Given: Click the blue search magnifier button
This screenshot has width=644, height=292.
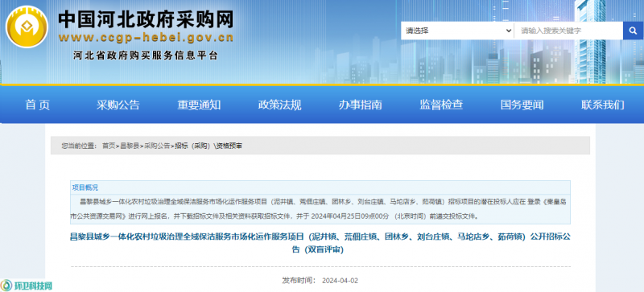Looking at the screenshot, I should [633, 31].
